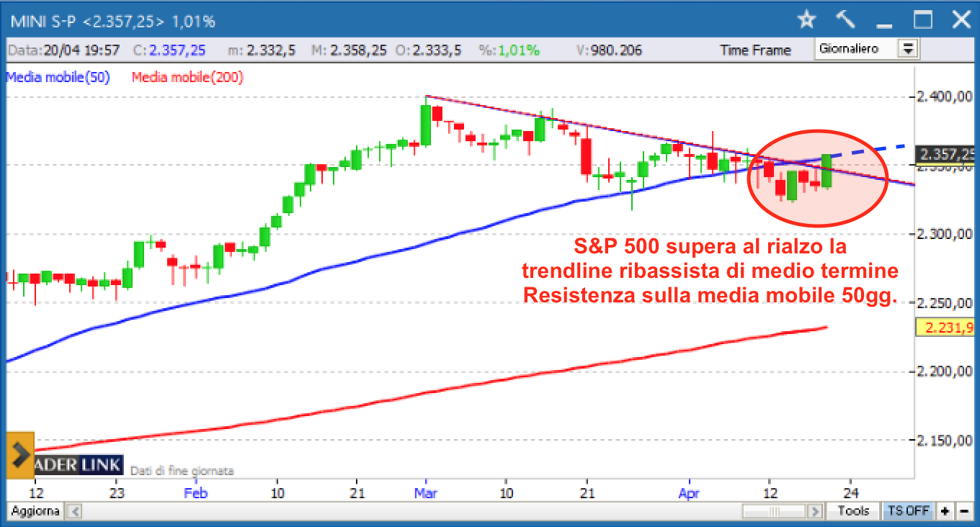Click the 2.250,00 price axis label
This screenshot has width=980, height=527.
tap(946, 303)
